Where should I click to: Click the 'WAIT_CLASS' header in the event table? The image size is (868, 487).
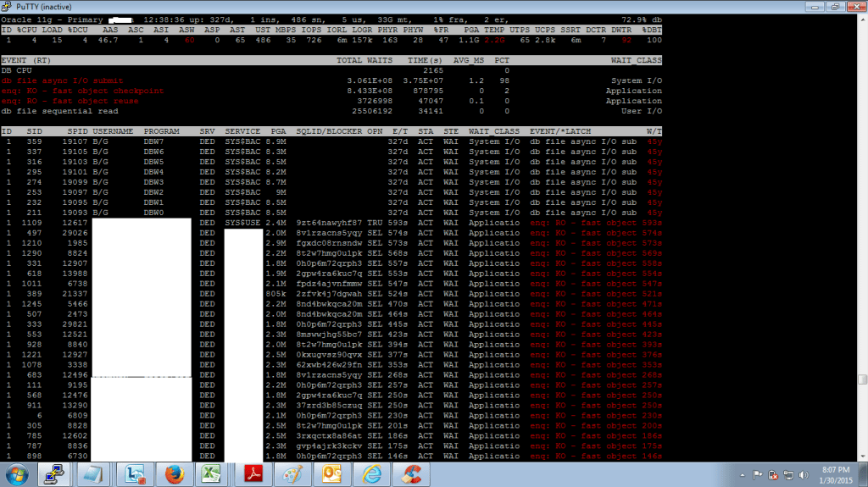pyautogui.click(x=636, y=60)
